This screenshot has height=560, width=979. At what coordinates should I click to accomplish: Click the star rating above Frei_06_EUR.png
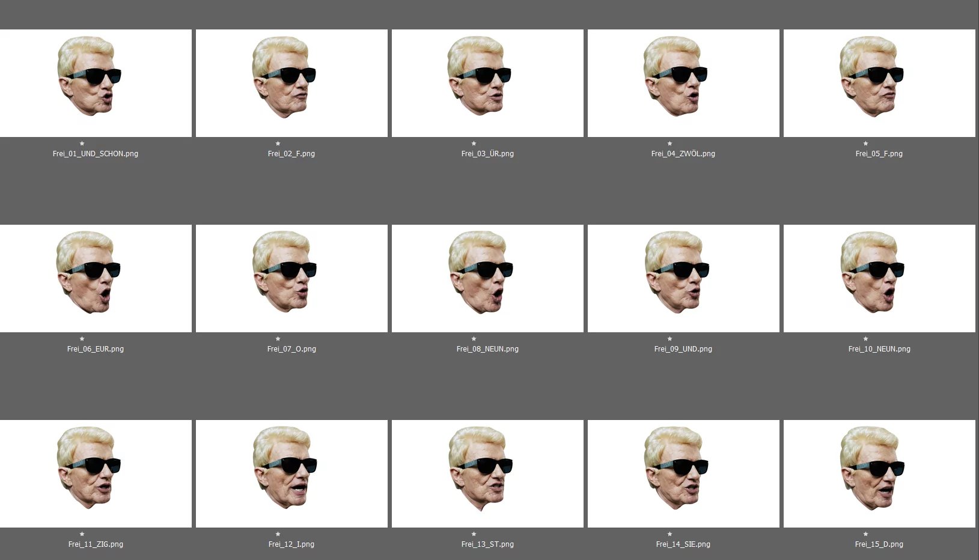pos(82,339)
